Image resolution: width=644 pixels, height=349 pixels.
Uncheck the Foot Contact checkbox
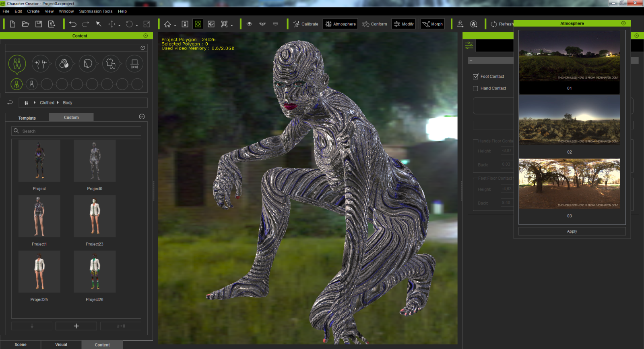click(476, 77)
